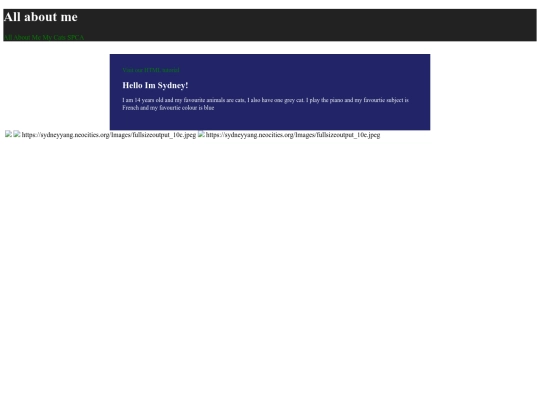The height and width of the screenshot is (405, 540).
Task: Go to the My Cats page link
Action: pyautogui.click(x=54, y=37)
